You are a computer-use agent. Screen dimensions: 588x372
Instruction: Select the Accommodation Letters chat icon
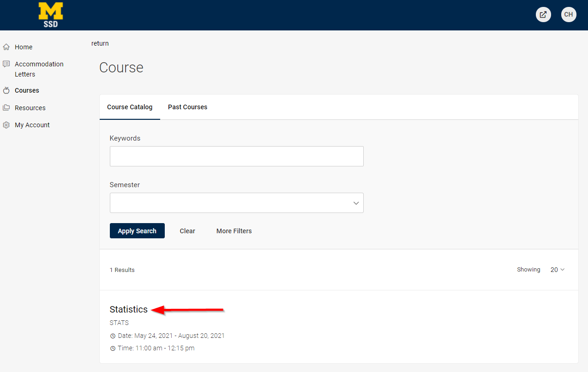click(6, 64)
